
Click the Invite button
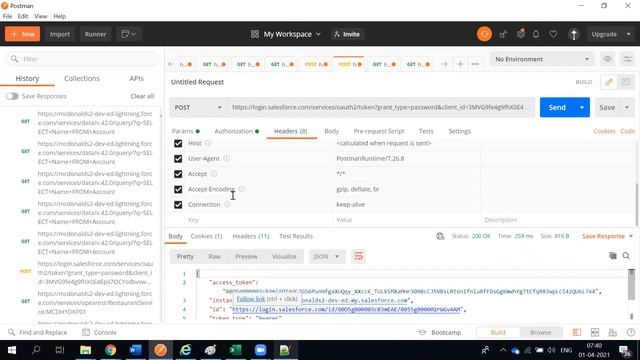click(347, 34)
